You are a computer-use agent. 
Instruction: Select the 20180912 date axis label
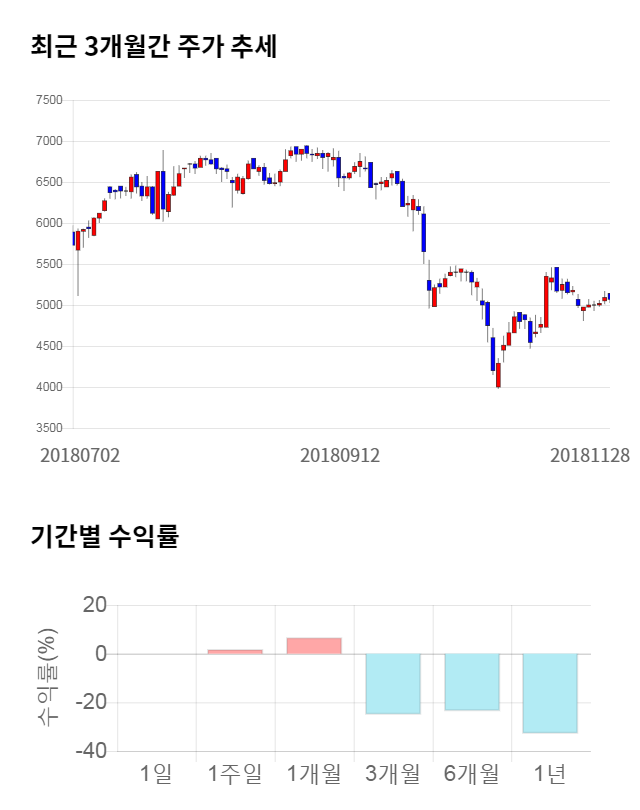point(340,455)
